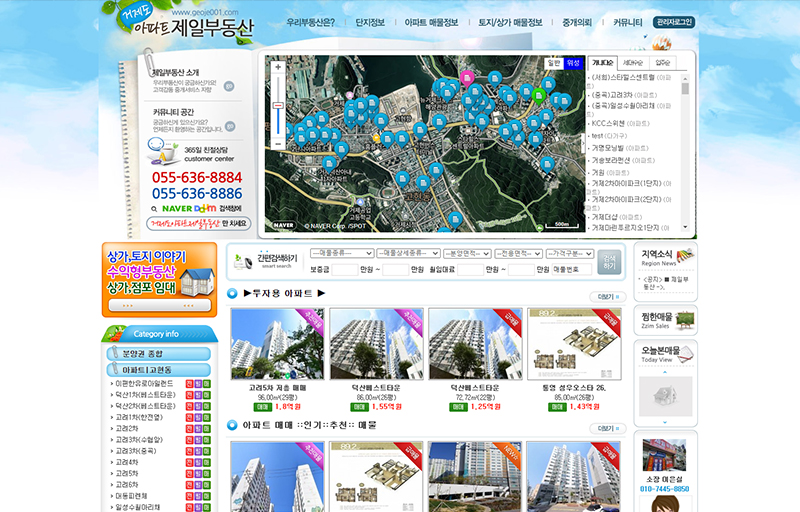800x512 pixels.
Task: Click red icon in 고려4차 row
Action: tap(189, 463)
